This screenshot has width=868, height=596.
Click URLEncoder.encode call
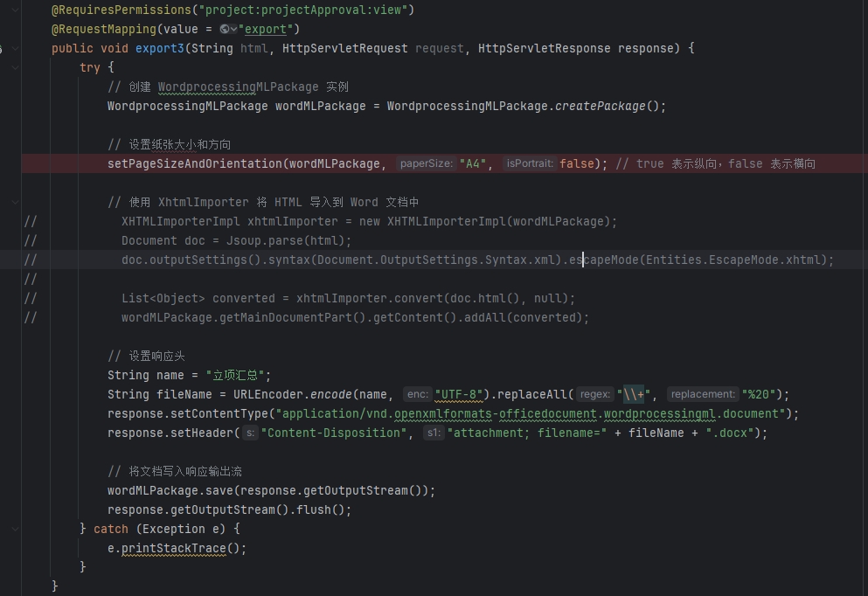point(292,395)
